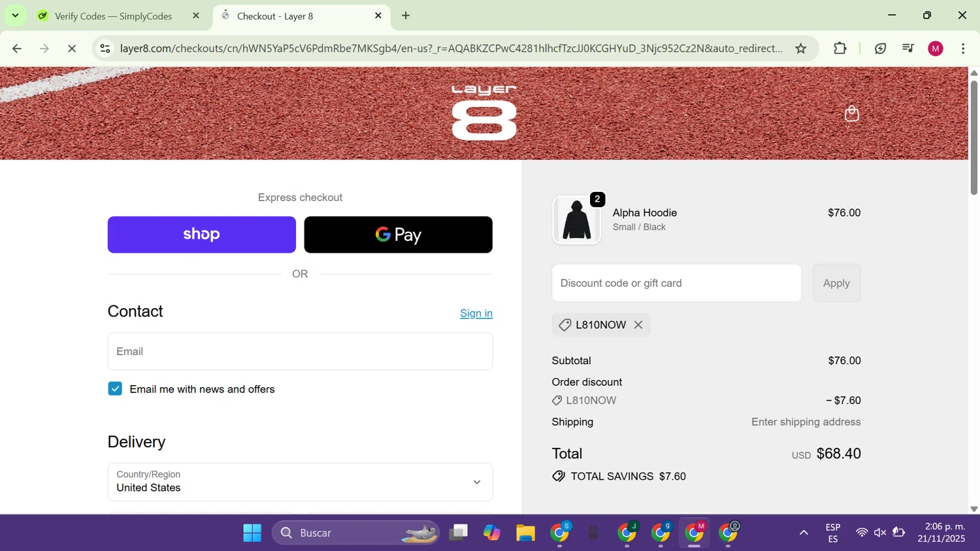This screenshot has width=980, height=551.
Task: Bookmark this page with the star icon
Action: point(801,48)
